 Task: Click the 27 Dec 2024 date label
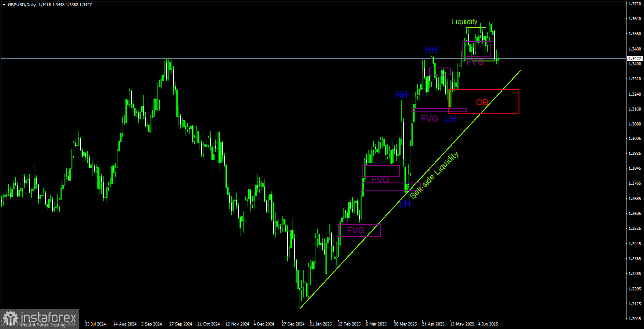click(293, 324)
